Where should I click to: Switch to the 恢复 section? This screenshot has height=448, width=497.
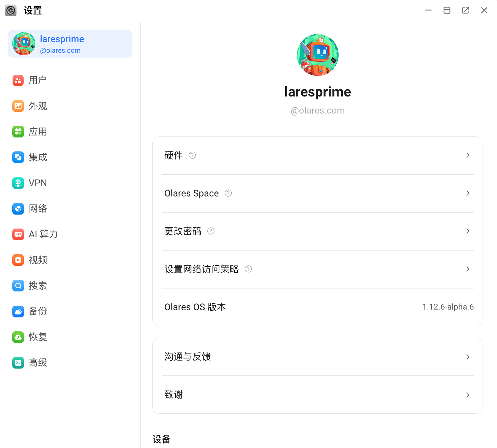click(70, 337)
